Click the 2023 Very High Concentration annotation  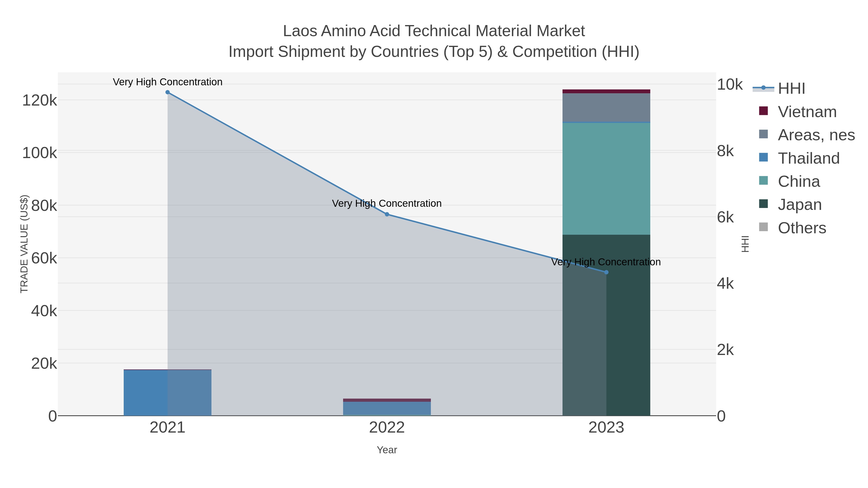606,262
